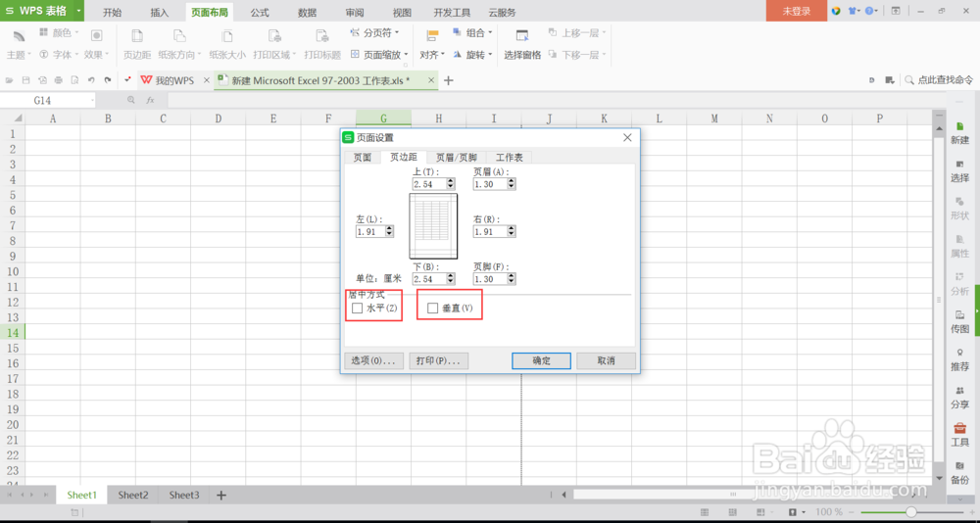This screenshot has width=980, height=523.
Task: Switch to the 页面 dialog tab
Action: pyautogui.click(x=363, y=158)
